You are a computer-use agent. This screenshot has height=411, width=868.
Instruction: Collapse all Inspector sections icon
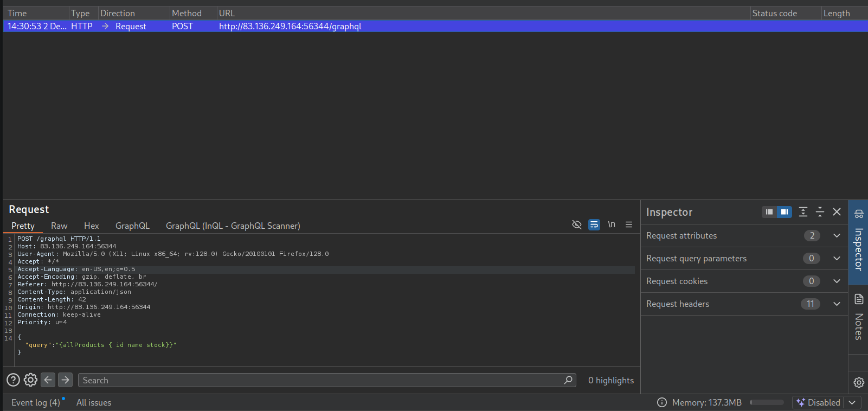tap(820, 212)
